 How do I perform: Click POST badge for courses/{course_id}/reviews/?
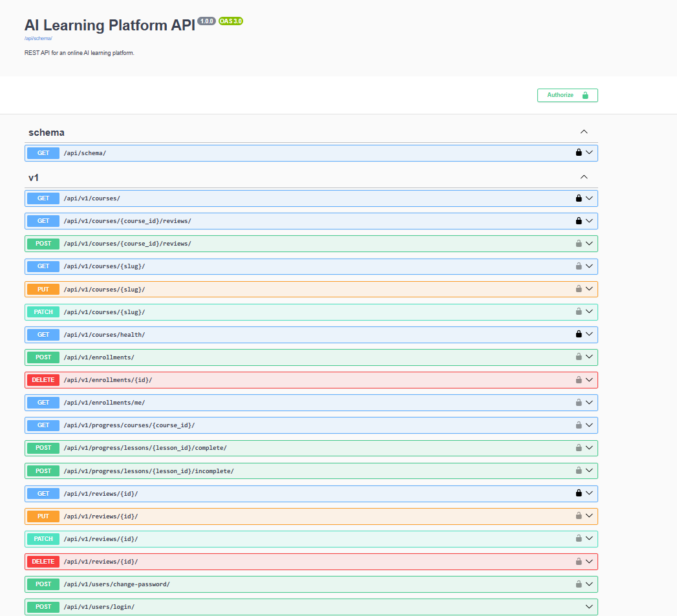coord(43,244)
